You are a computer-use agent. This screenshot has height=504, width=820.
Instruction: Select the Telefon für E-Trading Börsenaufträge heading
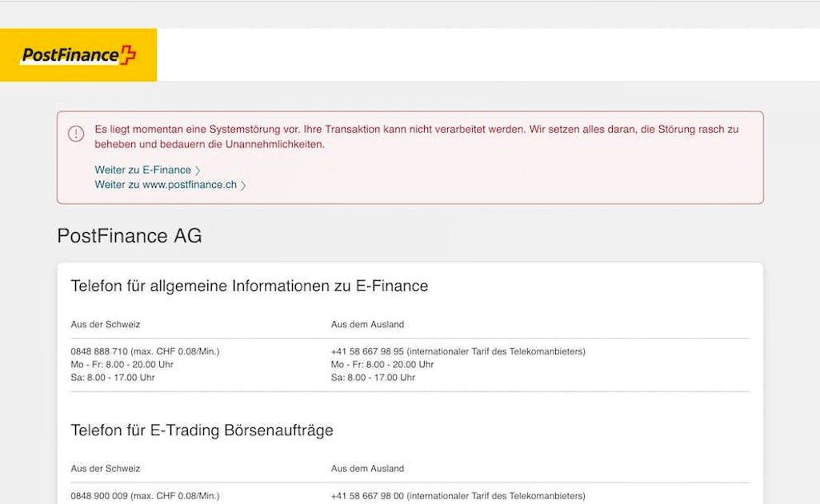pyautogui.click(x=202, y=430)
